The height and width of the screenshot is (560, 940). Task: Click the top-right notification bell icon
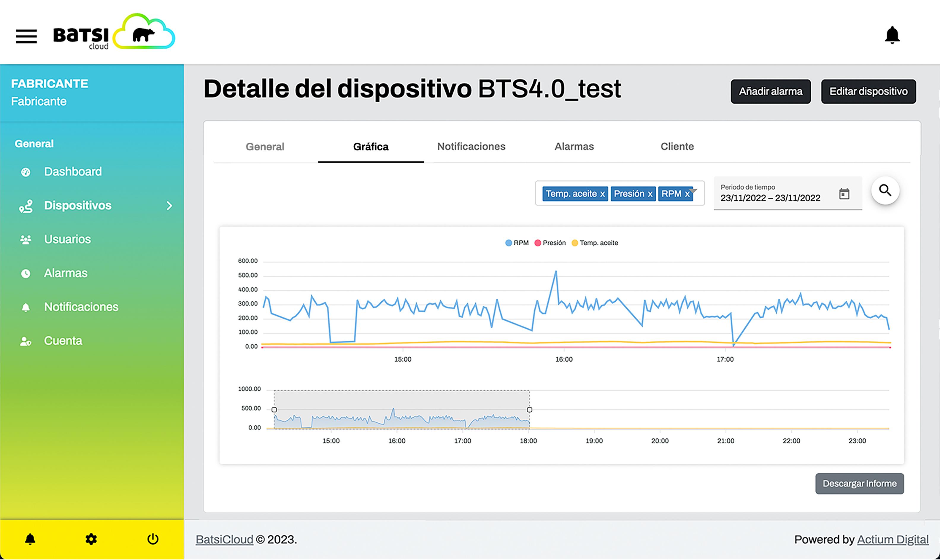[x=892, y=35]
